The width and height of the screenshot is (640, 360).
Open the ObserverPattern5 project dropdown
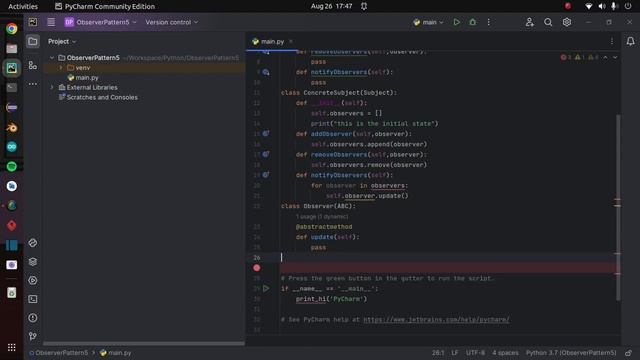(x=100, y=22)
